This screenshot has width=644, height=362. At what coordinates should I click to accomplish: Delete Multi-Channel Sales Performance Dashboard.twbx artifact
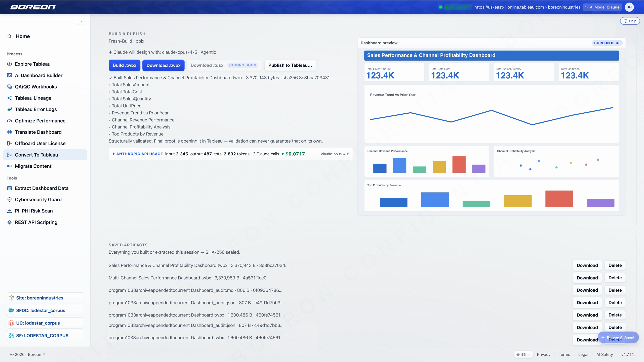[615, 278]
